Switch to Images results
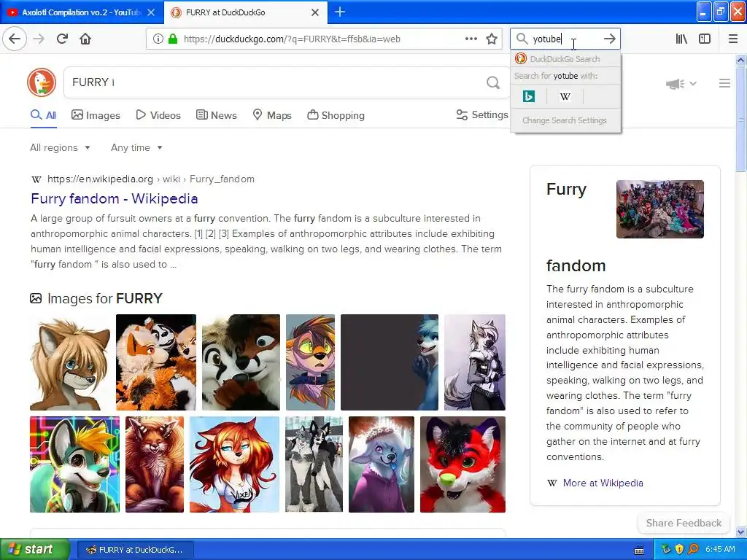This screenshot has height=560, width=747. coord(96,115)
